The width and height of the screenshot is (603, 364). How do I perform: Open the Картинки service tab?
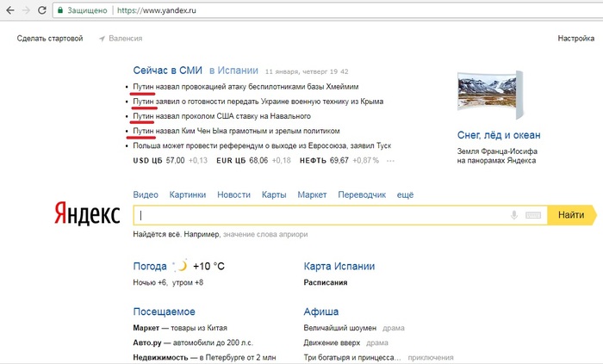(x=188, y=194)
